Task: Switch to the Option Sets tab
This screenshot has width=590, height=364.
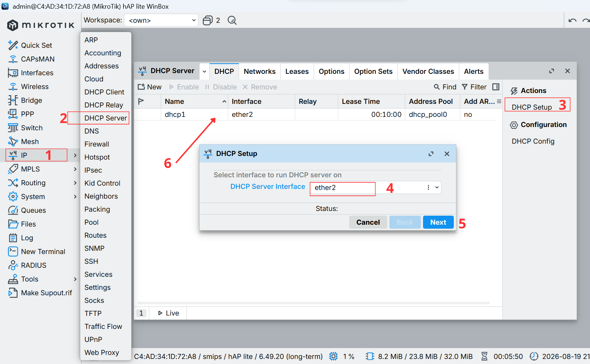Action: [x=373, y=71]
